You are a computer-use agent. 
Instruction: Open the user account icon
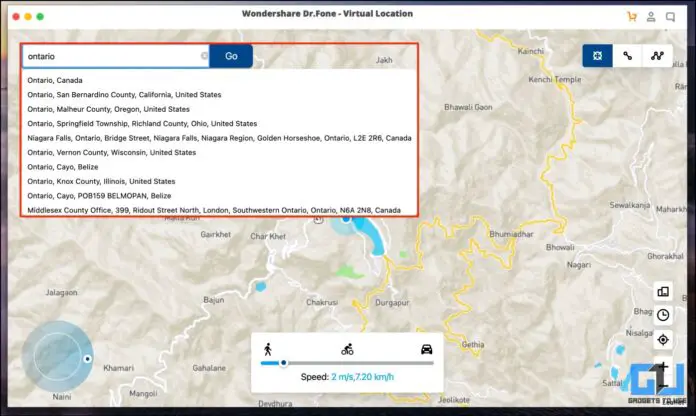(x=651, y=17)
